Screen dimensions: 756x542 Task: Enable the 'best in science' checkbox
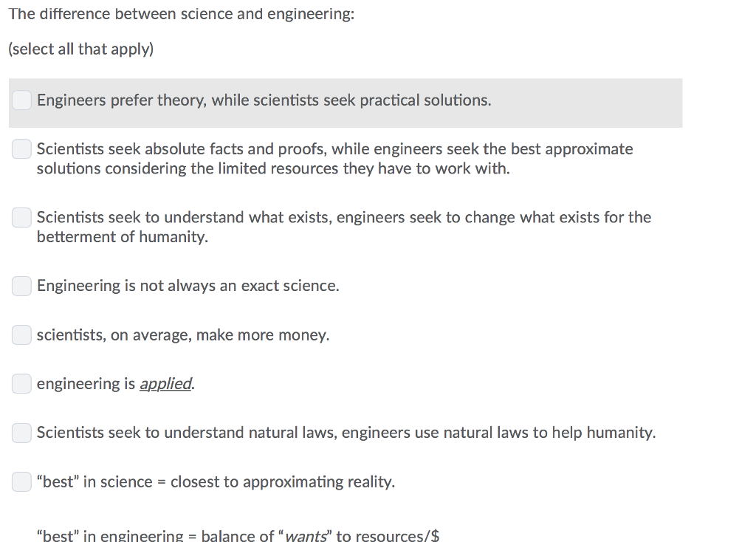[21, 481]
